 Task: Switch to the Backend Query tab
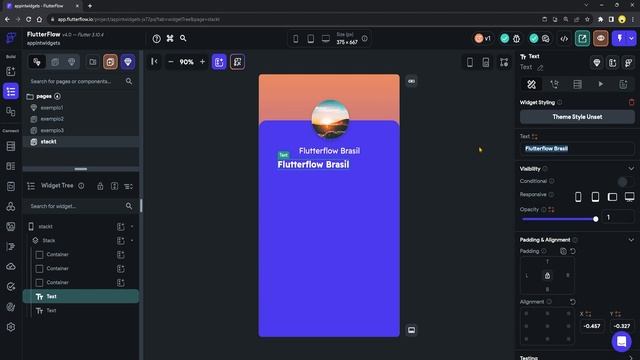(577, 84)
